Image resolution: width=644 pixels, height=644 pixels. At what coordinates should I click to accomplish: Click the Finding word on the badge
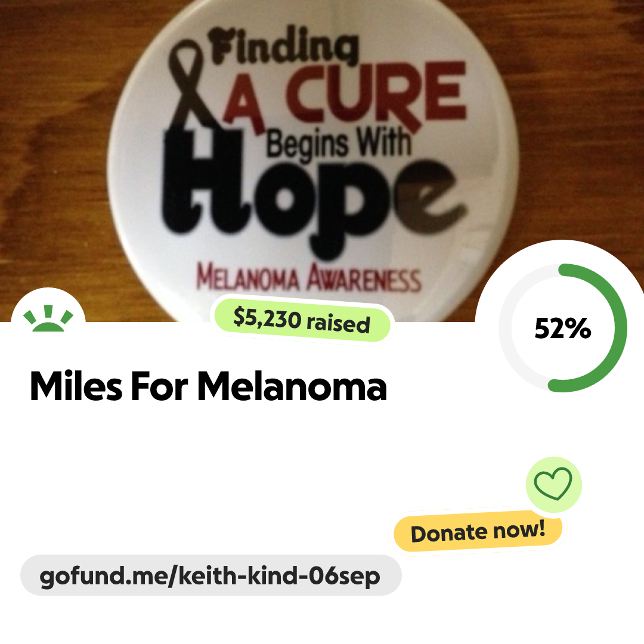tap(283, 46)
